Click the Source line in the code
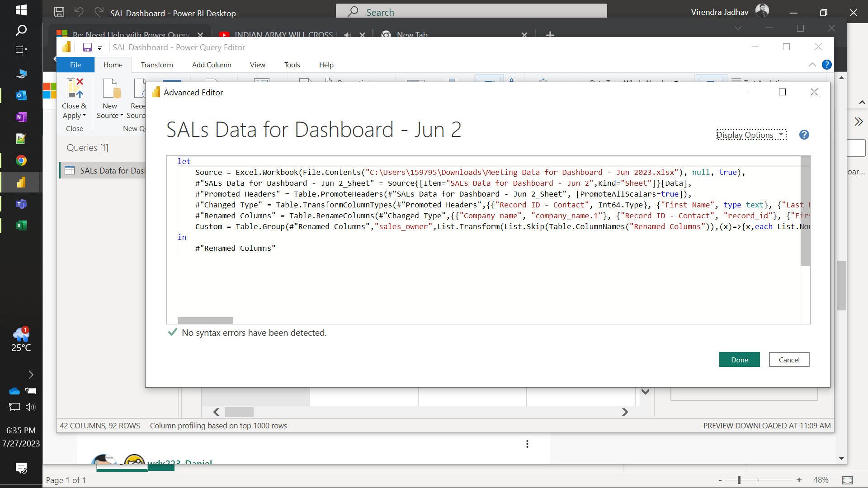 coord(470,172)
